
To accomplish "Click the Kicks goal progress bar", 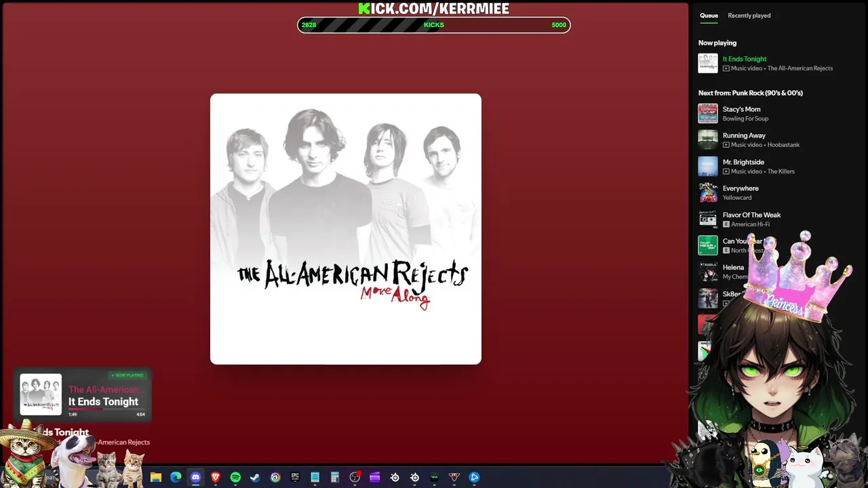I will pyautogui.click(x=434, y=25).
